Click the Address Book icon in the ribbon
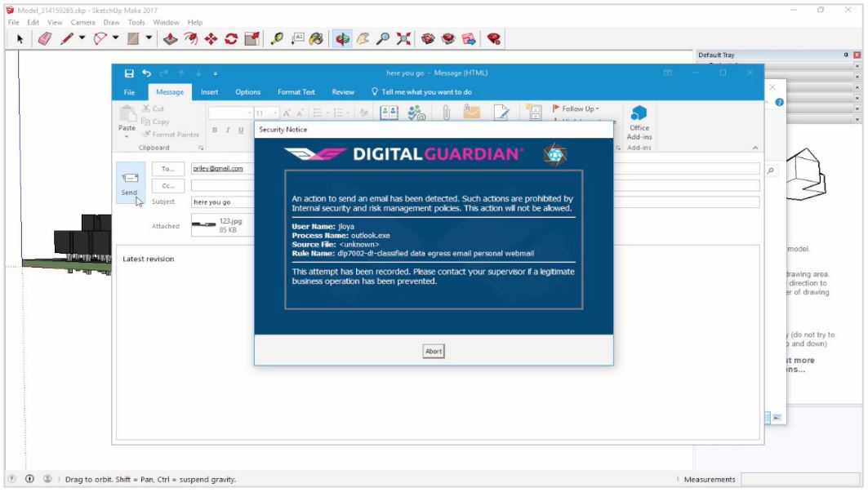The width and height of the screenshot is (868, 492). [x=389, y=111]
